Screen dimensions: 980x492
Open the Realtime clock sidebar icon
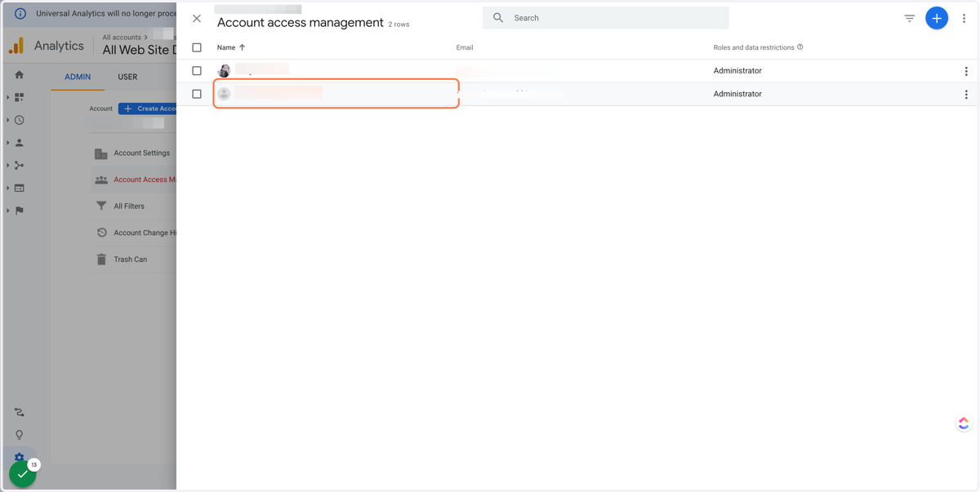pos(20,120)
